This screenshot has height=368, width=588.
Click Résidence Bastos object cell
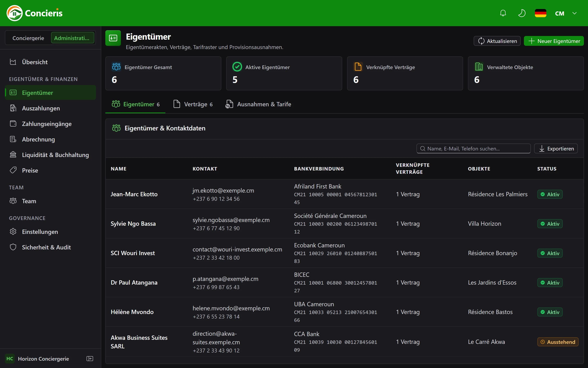(x=490, y=312)
